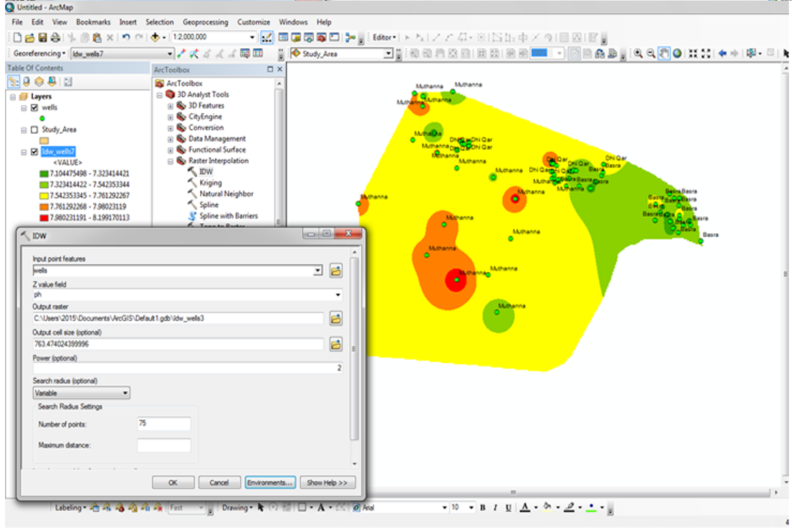Expand the Data Management toolset

pyautogui.click(x=171, y=139)
